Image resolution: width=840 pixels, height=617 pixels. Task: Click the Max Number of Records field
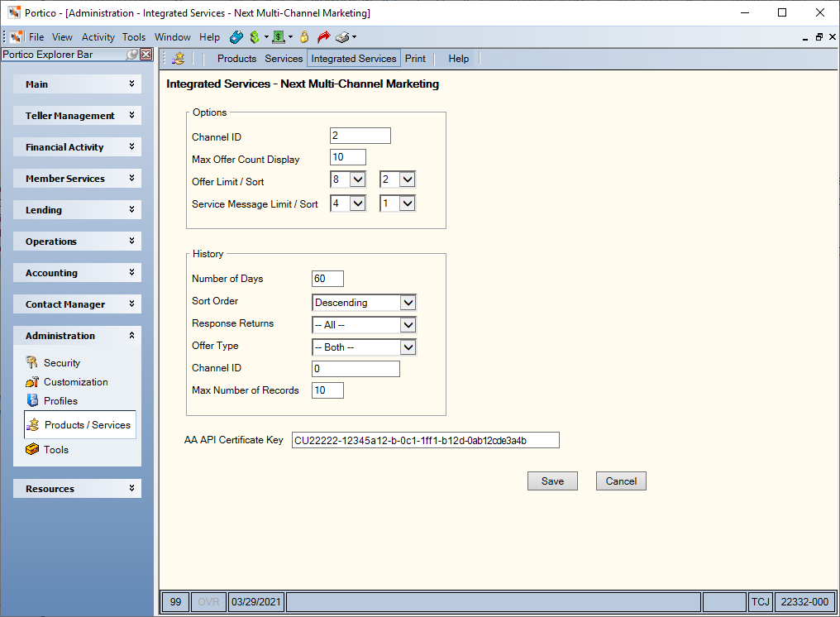pyautogui.click(x=328, y=390)
